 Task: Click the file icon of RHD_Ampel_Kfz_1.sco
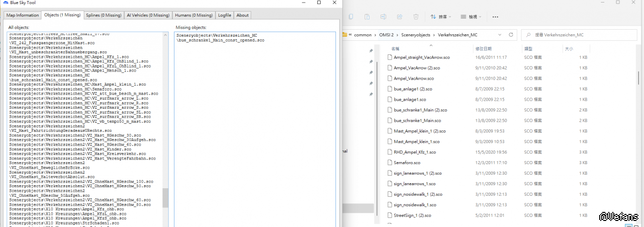click(390, 152)
